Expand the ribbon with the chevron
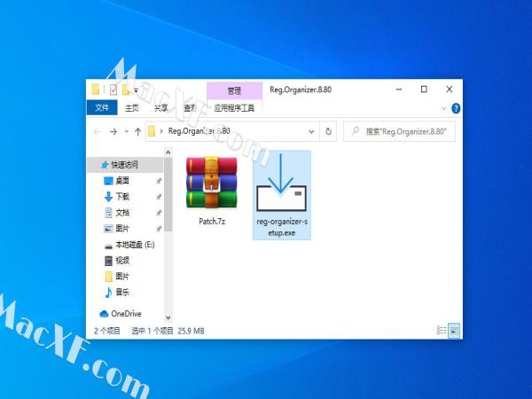This screenshot has width=532, height=399. [x=443, y=108]
